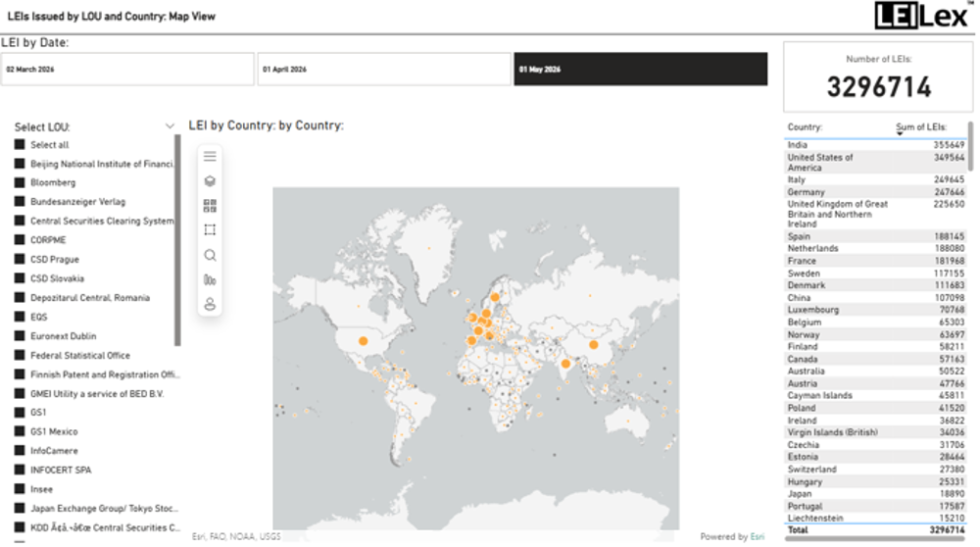This screenshot has height=547, width=980.
Task: Click the Japan row in table
Action: [x=875, y=494]
